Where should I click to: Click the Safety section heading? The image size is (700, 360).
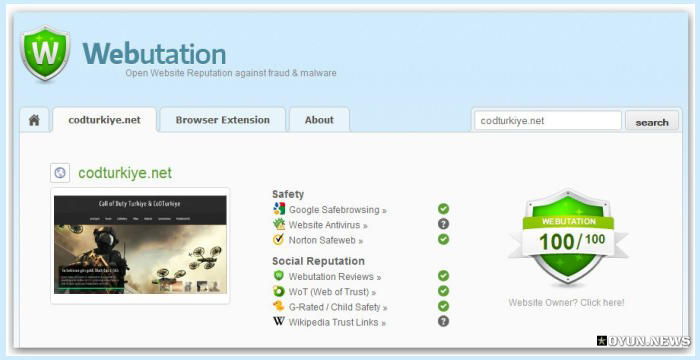point(288,194)
